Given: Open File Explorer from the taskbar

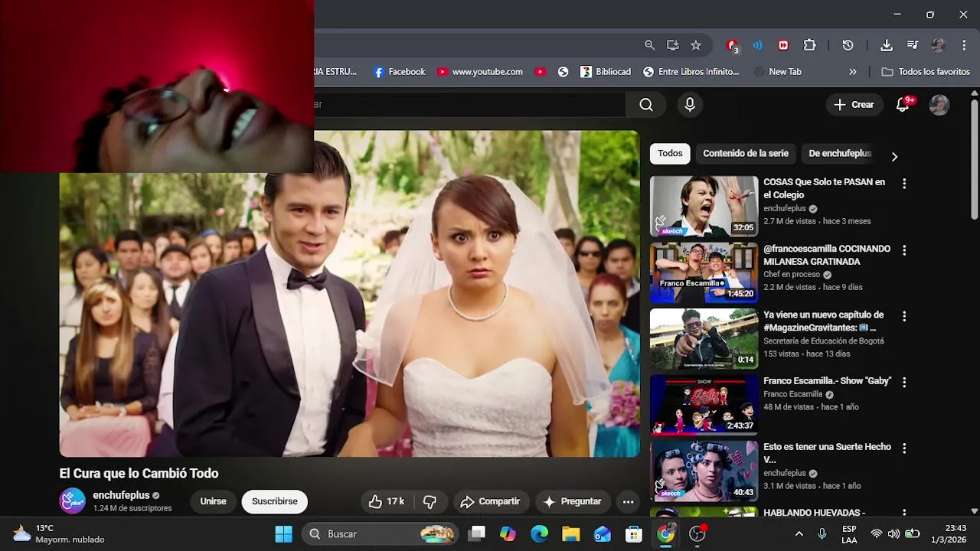Looking at the screenshot, I should pos(570,534).
